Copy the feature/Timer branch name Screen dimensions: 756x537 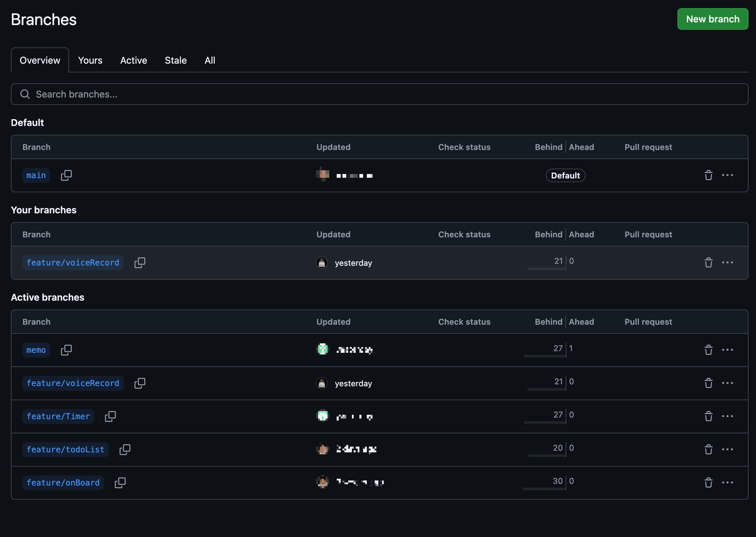coord(110,416)
